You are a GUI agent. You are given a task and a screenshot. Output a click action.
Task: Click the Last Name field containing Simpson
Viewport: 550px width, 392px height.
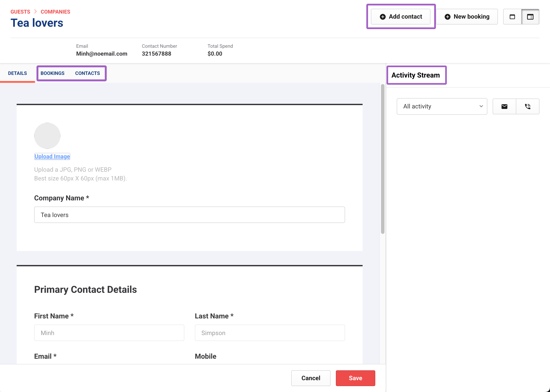coord(270,333)
